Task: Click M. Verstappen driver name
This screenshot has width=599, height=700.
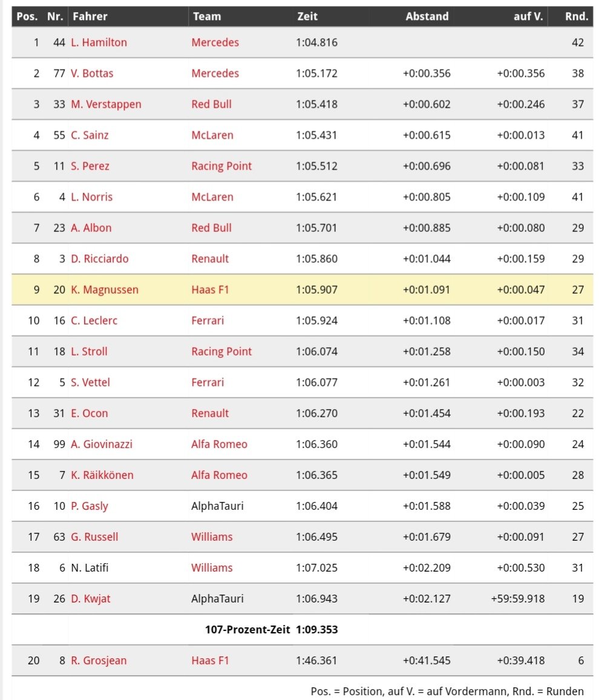Action: (106, 105)
